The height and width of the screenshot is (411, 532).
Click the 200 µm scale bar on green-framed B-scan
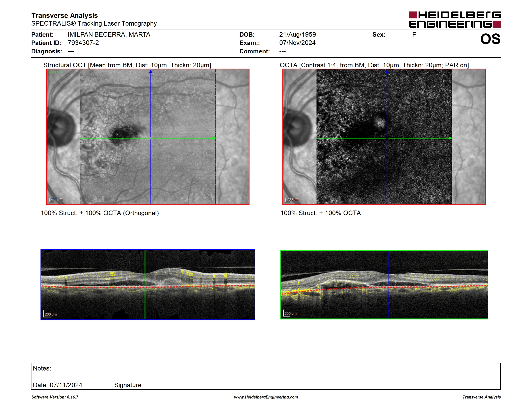pos(290,313)
